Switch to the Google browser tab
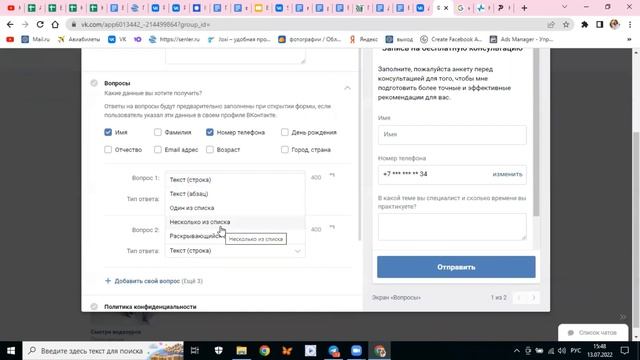640x360 pixels. (460, 8)
